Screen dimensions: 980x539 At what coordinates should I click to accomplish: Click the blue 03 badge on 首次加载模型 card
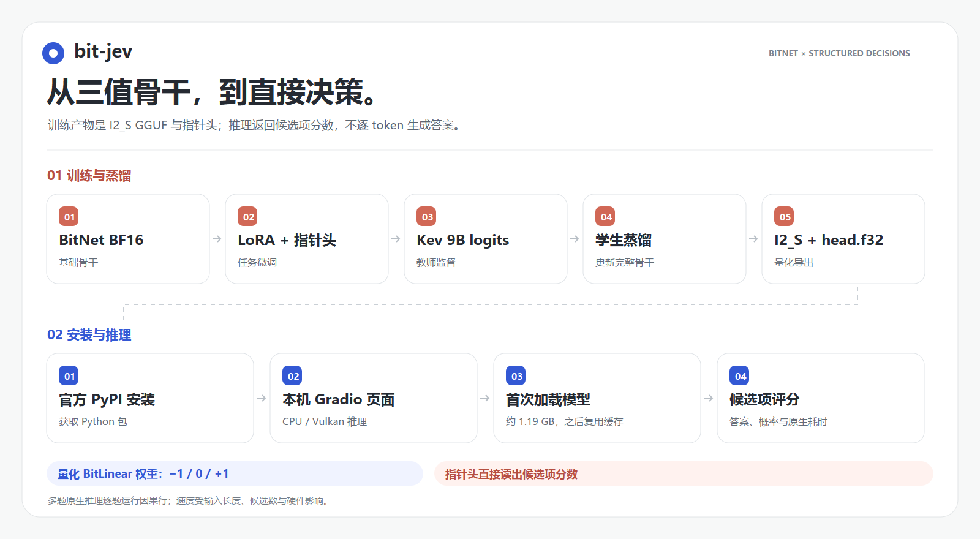tap(516, 376)
